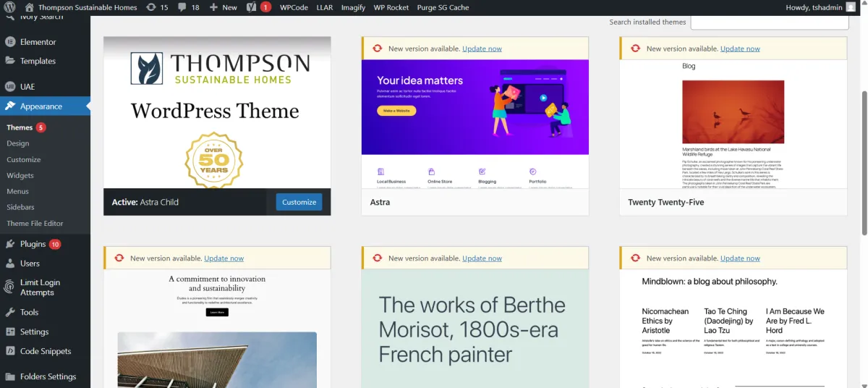Open the Sidebars submenu item
This screenshot has width=868, height=388.
pos(20,207)
